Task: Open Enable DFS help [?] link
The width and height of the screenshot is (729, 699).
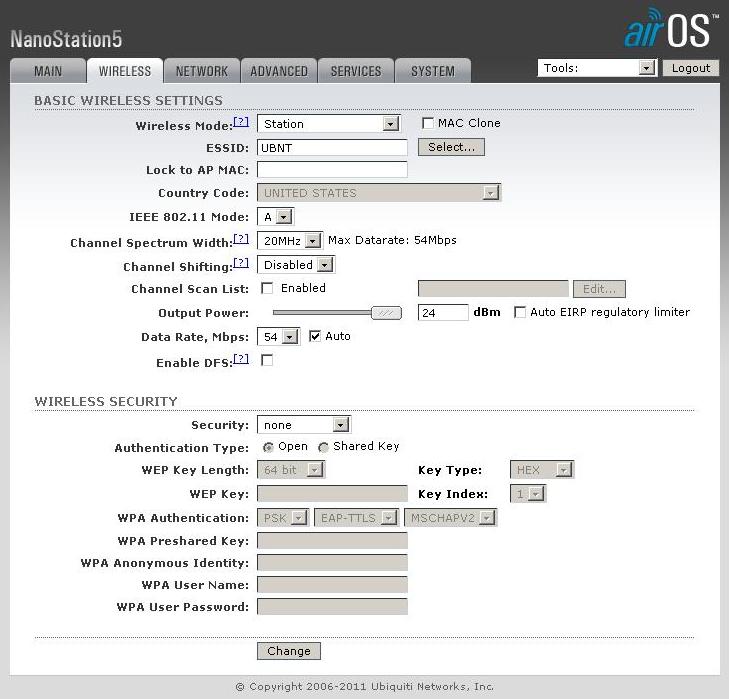Action: tap(241, 359)
